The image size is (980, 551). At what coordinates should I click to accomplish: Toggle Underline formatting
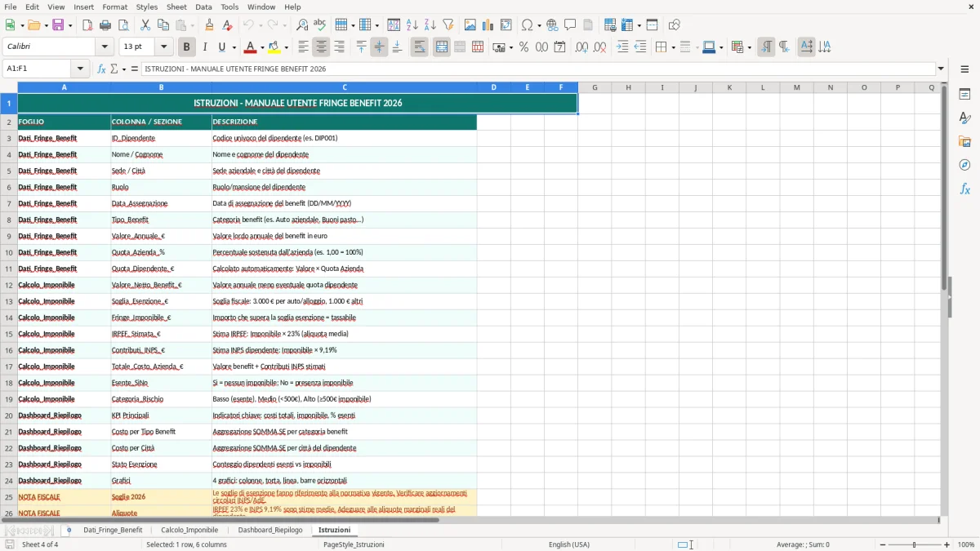pyautogui.click(x=221, y=47)
